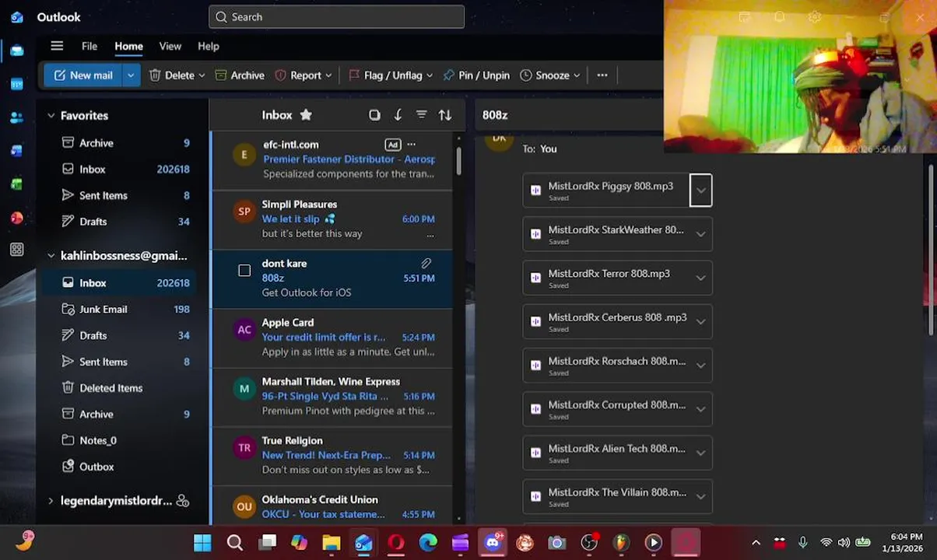Open more ribbon options ellipsis

point(602,75)
